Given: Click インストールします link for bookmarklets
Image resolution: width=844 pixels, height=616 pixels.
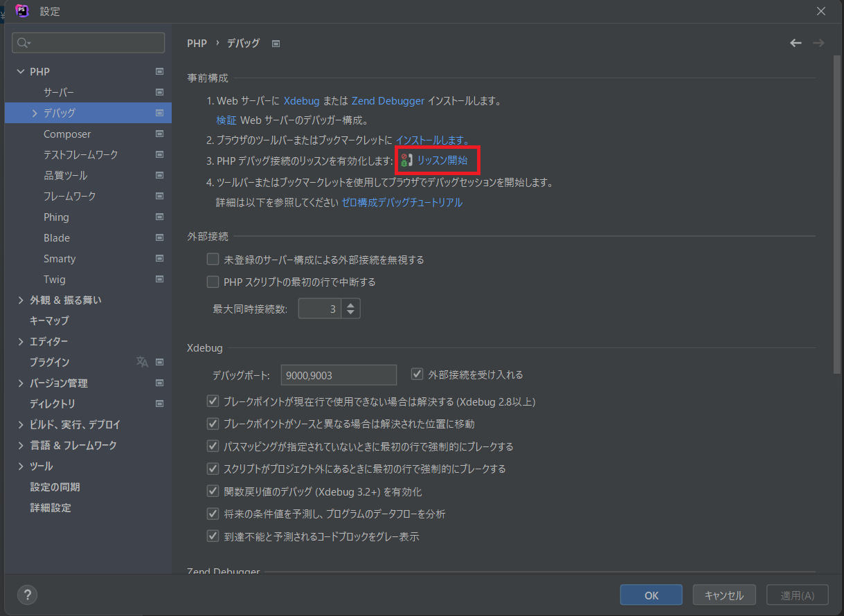Looking at the screenshot, I should click(432, 140).
